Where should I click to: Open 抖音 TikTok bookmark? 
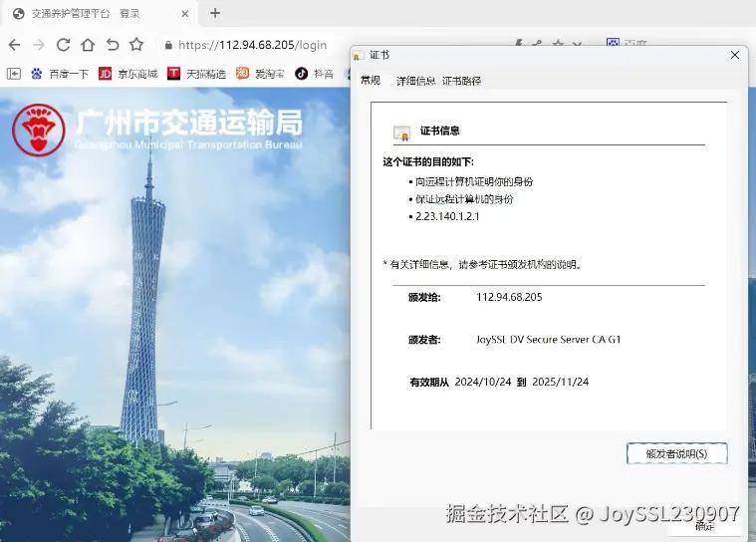[x=315, y=74]
